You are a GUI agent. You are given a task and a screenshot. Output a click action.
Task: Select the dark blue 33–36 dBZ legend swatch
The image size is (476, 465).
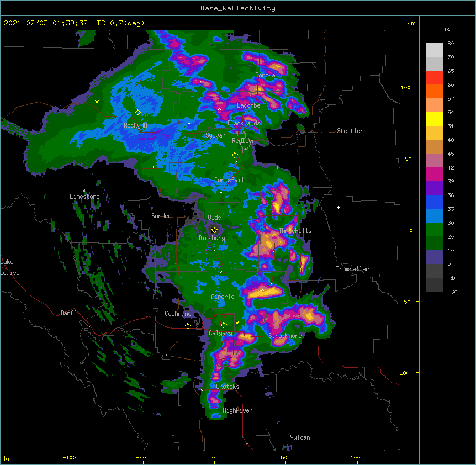coord(434,202)
